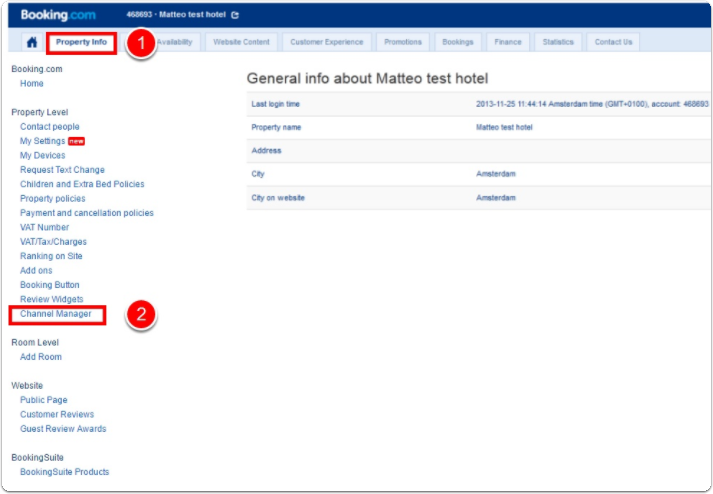View Customer Reviews
The height and width of the screenshot is (494, 713).
coord(57,414)
